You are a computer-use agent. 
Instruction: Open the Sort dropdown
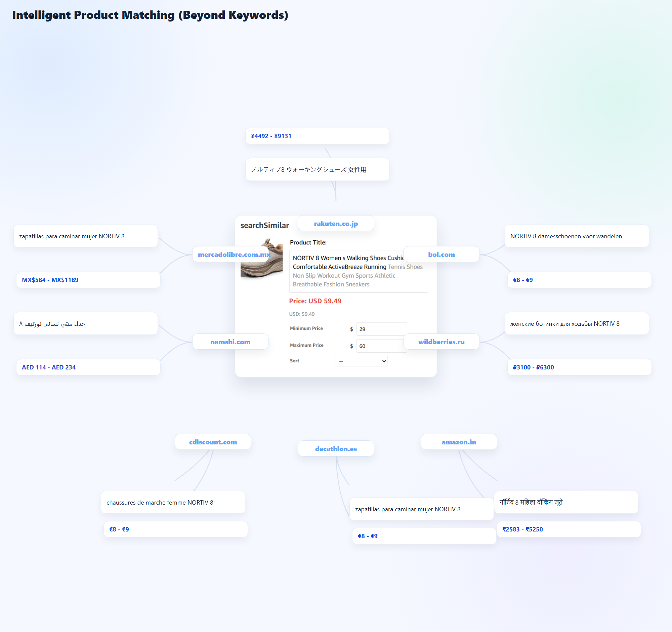(361, 361)
